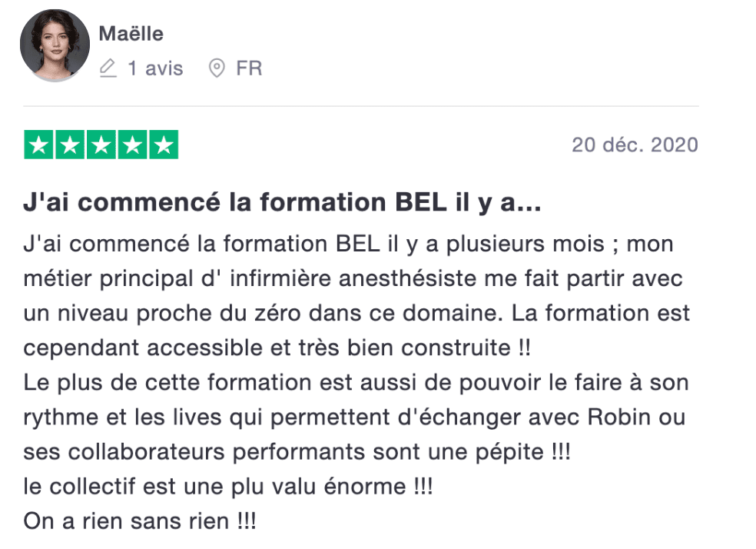Click the line "le collectif est une plu valu énorme"
Viewport: 756px width, 549px height.
click(228, 486)
